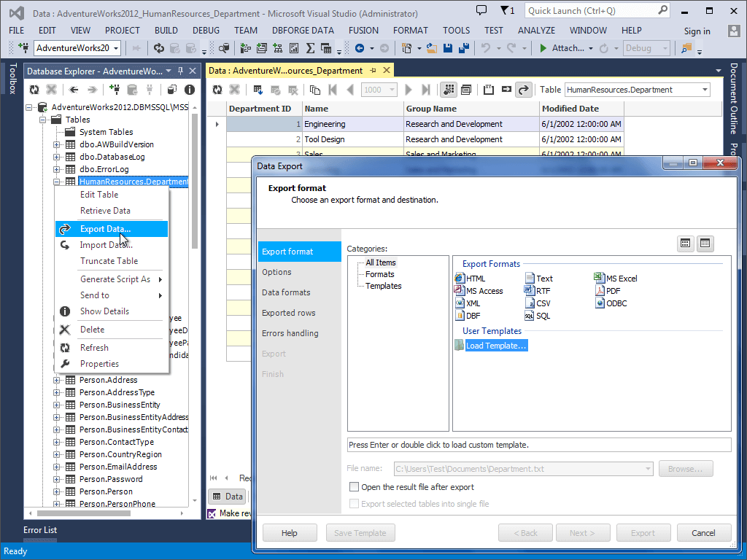Select DBF export format
The width and height of the screenshot is (747, 560).
tap(468, 315)
